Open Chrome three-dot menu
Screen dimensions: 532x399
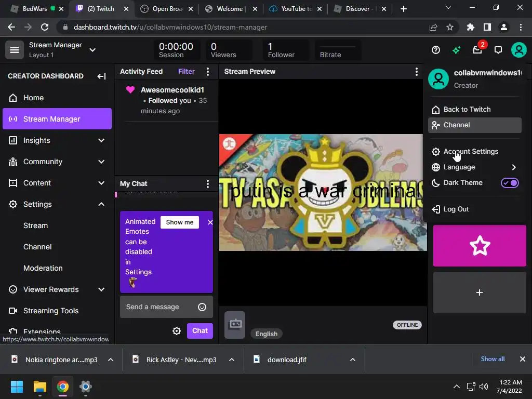pos(521,27)
